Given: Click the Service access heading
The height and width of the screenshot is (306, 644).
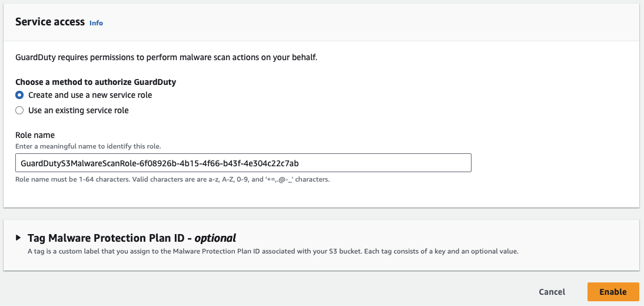Looking at the screenshot, I should tap(50, 22).
